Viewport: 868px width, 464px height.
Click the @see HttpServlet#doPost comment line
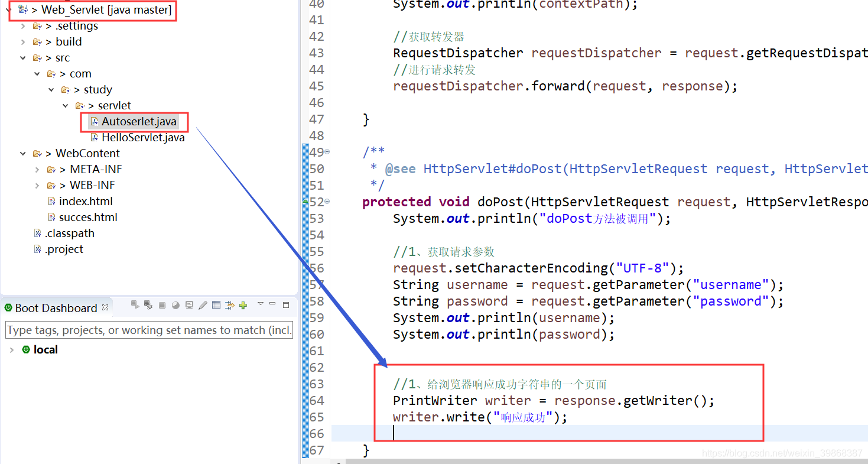pos(618,169)
